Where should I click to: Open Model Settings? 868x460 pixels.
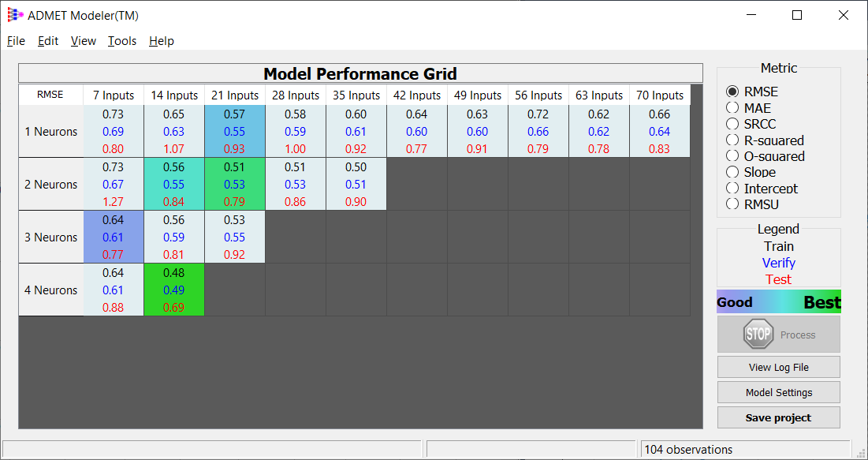pos(778,392)
